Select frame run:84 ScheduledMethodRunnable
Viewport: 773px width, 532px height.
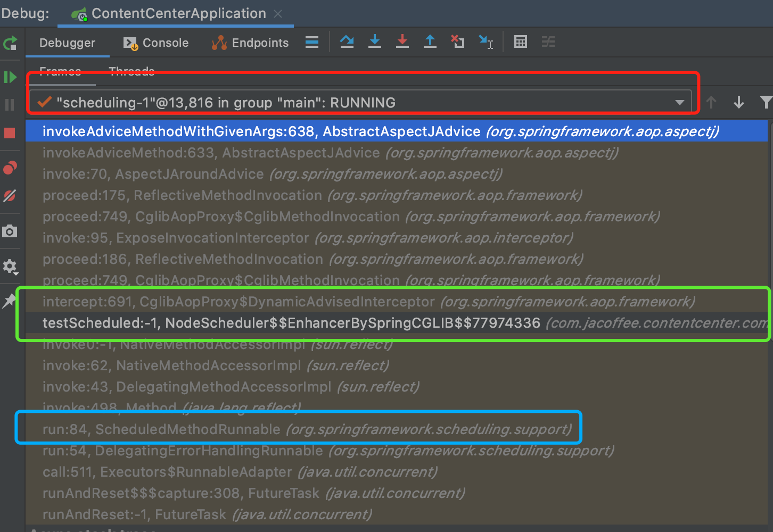click(x=397, y=429)
